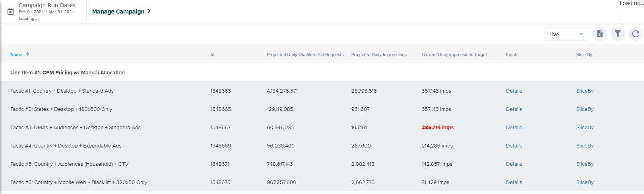Click the download file icon
This screenshot has width=644, height=194.
coord(599,34)
